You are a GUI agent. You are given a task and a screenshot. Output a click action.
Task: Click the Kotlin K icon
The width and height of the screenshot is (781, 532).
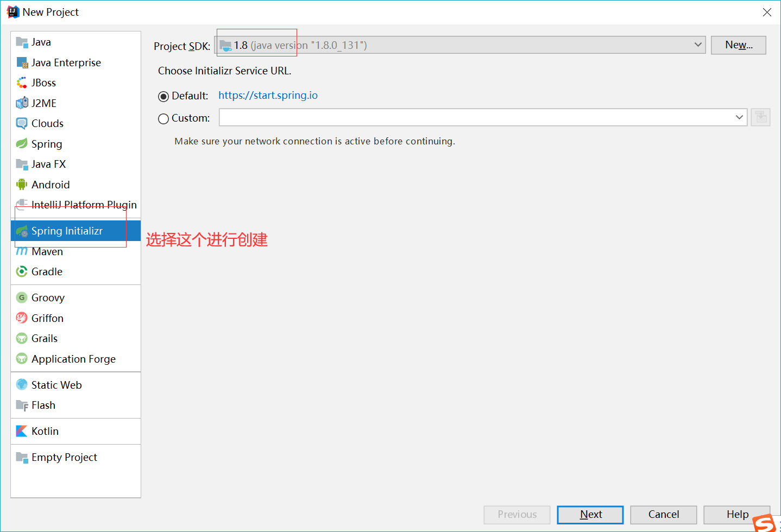coord(22,431)
